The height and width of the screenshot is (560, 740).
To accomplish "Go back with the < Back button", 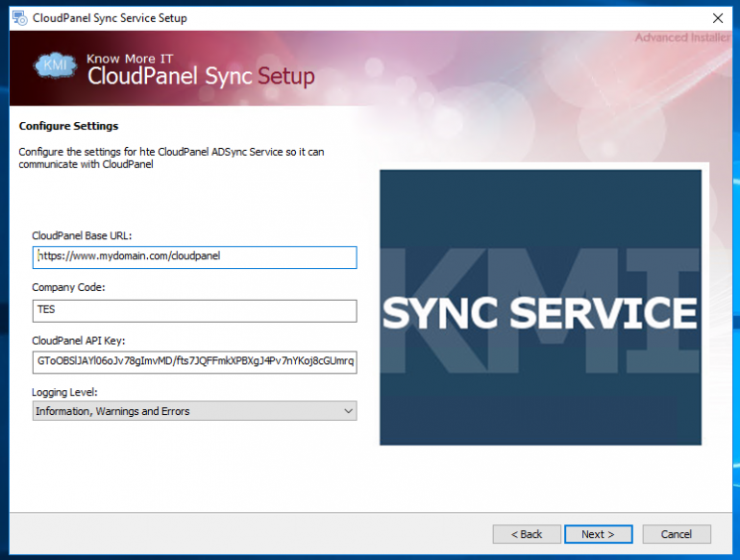I will 527,534.
